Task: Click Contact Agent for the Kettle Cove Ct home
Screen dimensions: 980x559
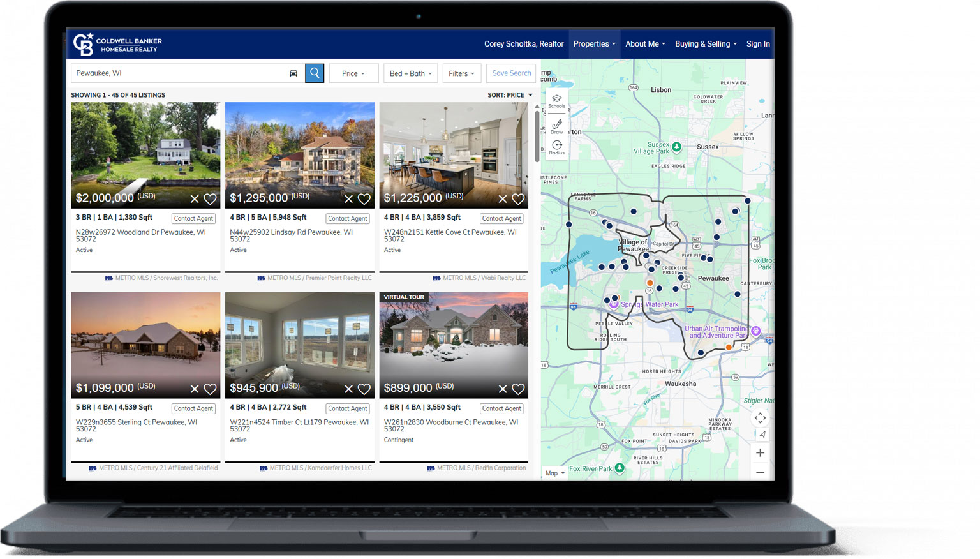Action: pyautogui.click(x=501, y=218)
